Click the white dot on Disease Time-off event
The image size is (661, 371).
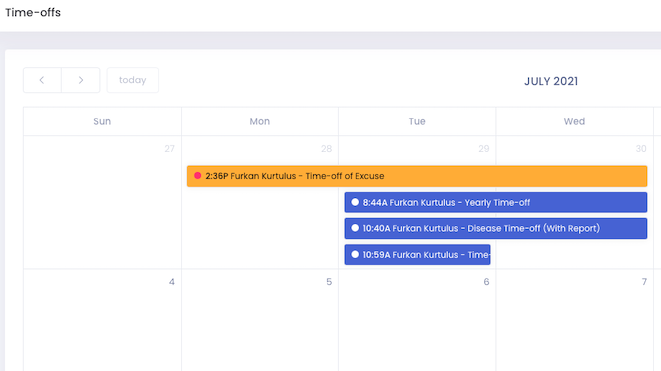(355, 228)
